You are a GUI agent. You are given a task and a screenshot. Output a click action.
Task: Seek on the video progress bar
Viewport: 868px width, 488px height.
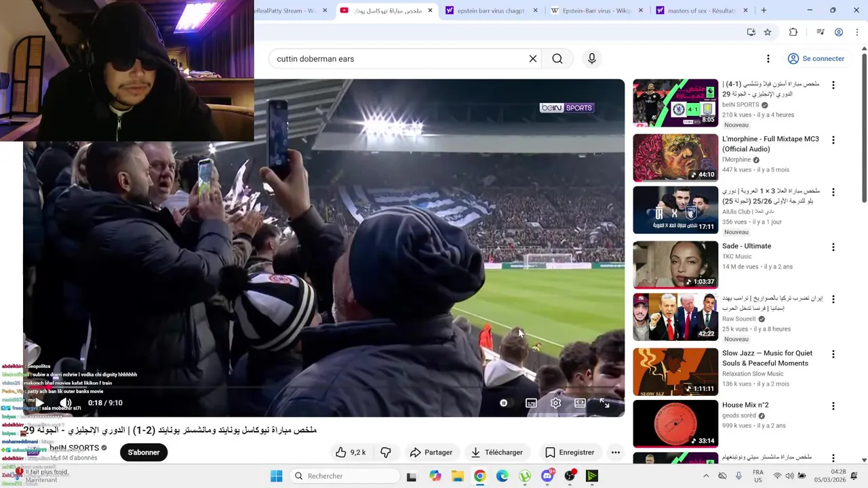pyautogui.click(x=324, y=388)
